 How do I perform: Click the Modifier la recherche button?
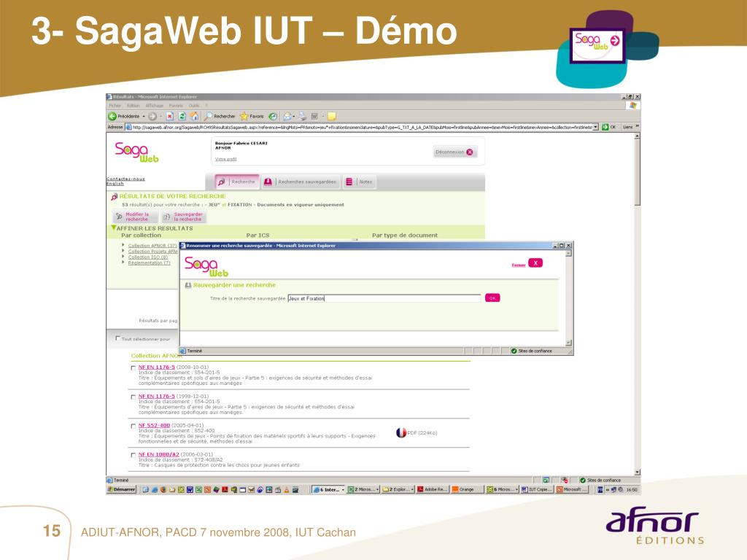(136, 217)
